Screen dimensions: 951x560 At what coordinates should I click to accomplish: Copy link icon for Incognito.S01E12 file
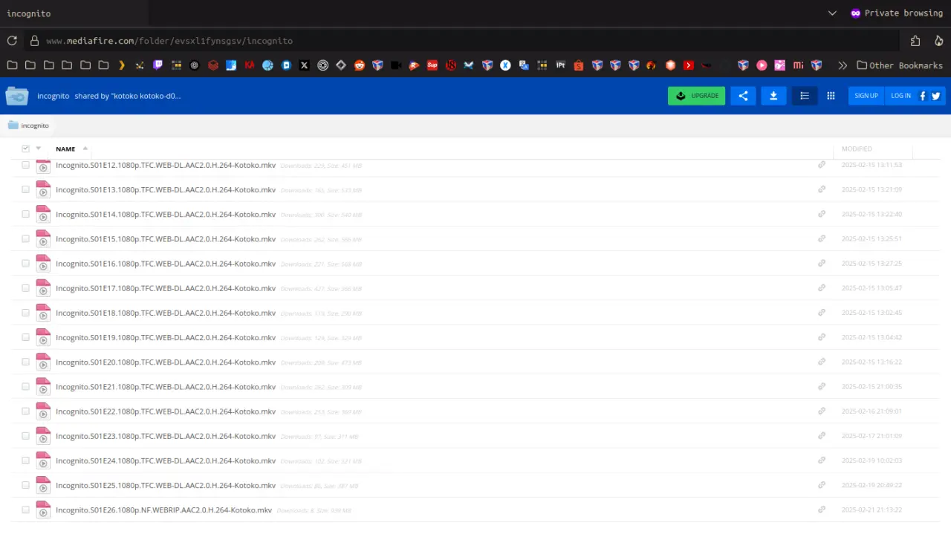[x=822, y=165]
